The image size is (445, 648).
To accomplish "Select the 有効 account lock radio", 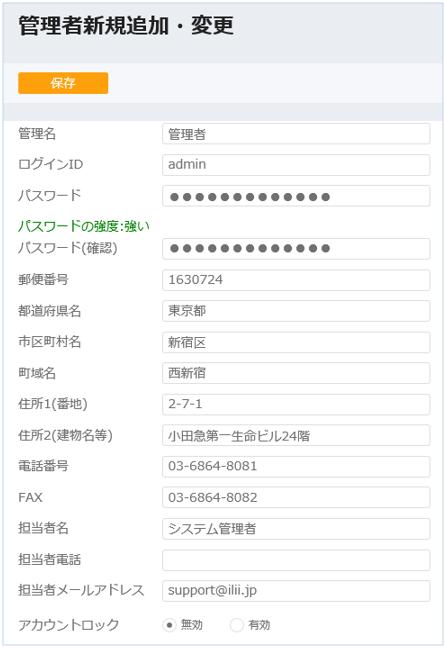I will click(236, 625).
